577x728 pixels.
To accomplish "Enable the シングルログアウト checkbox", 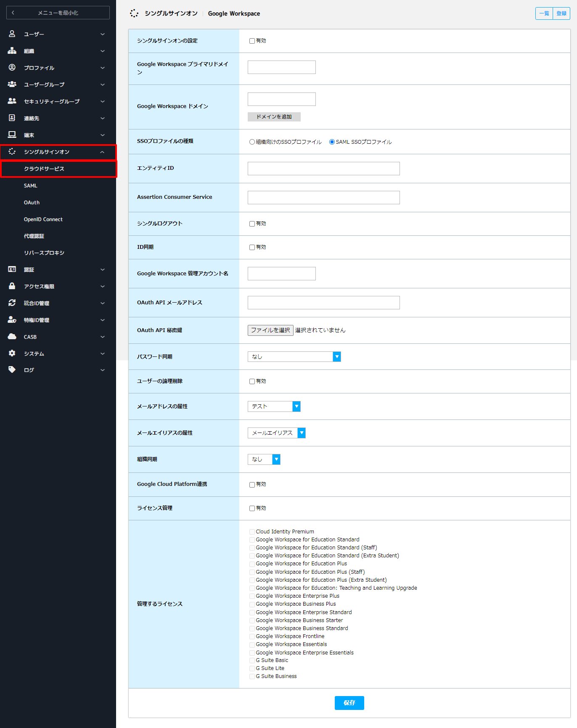I will pyautogui.click(x=252, y=224).
